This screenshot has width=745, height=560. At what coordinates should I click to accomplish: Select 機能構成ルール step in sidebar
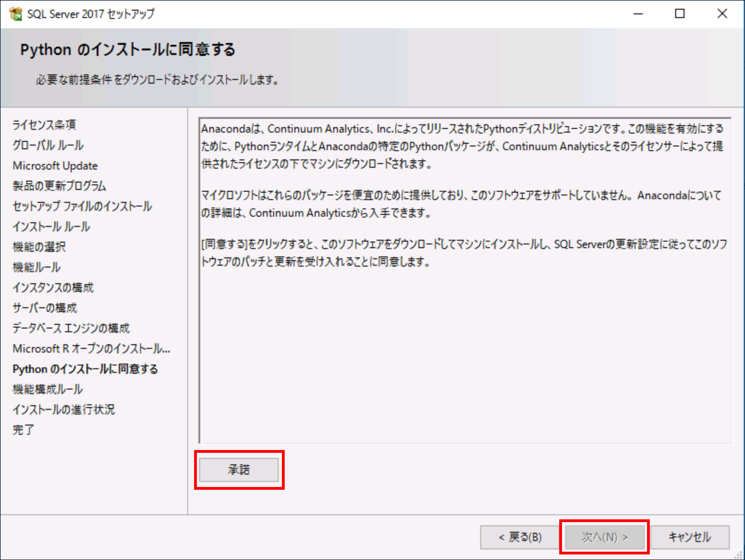point(48,389)
